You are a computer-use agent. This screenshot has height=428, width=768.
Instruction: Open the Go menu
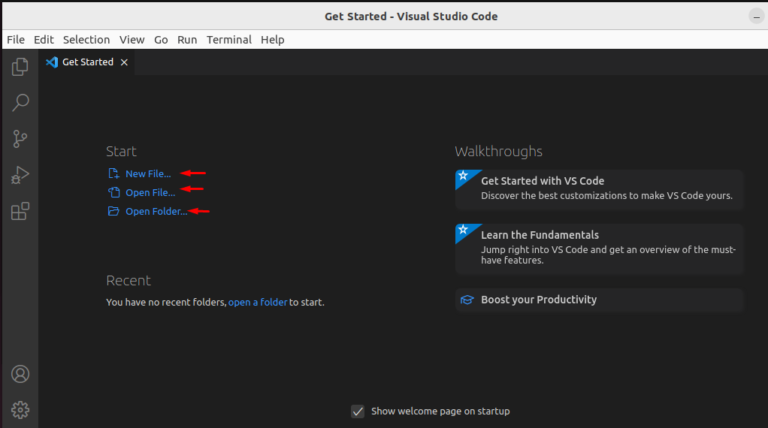(x=161, y=40)
